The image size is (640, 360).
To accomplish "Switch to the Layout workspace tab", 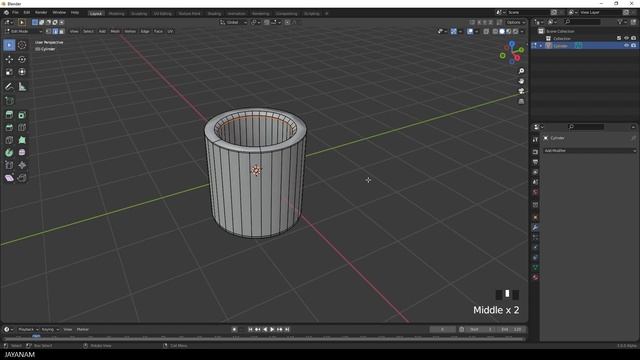I will coord(96,13).
